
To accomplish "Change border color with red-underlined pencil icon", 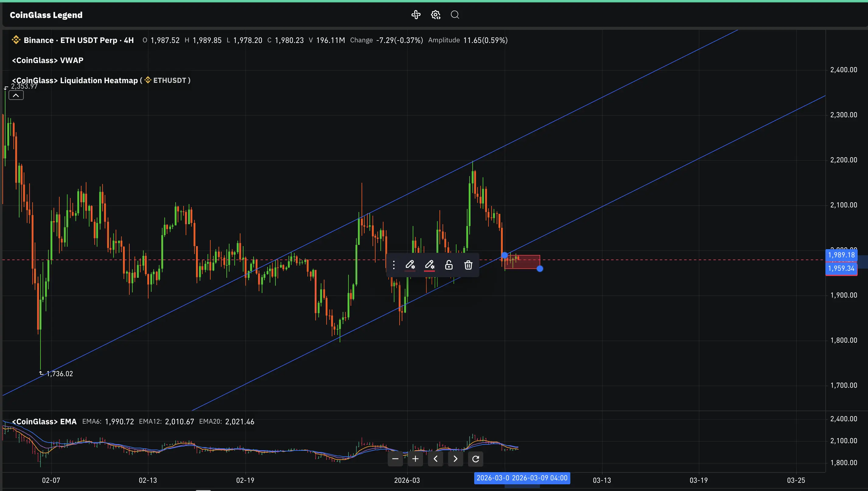I will 429,265.
